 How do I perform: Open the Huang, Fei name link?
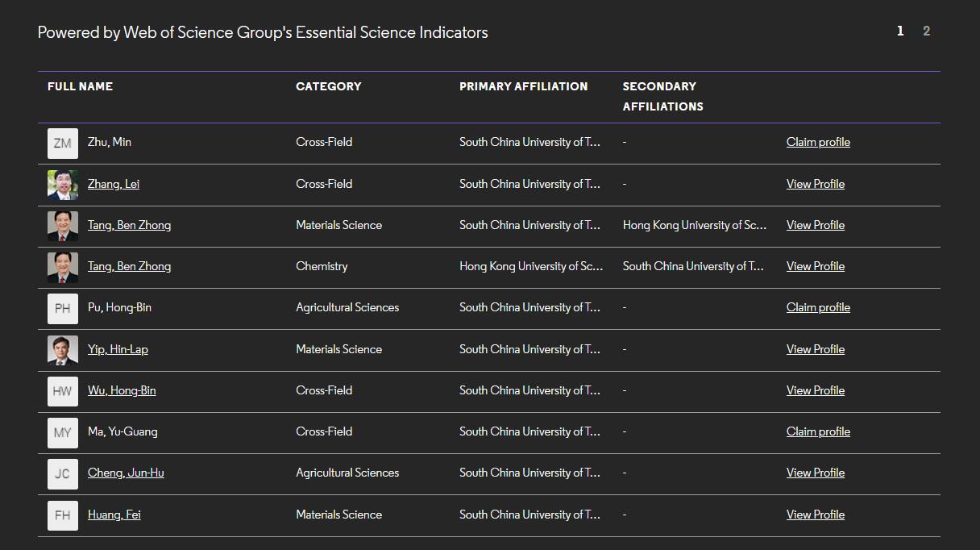tap(114, 515)
